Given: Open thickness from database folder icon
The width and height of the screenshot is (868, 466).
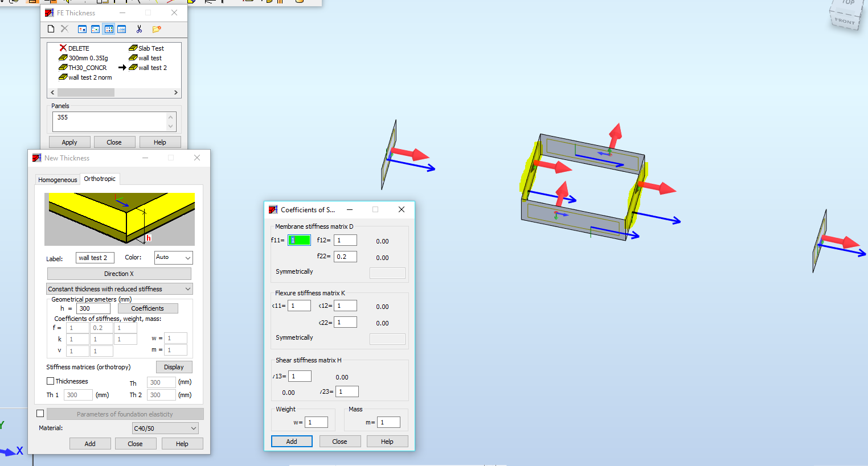Looking at the screenshot, I should pyautogui.click(x=156, y=28).
